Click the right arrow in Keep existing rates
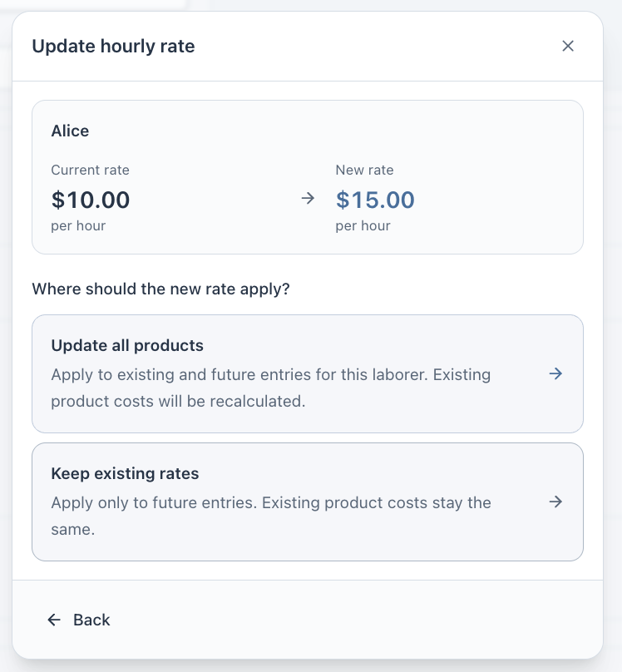Screen dimensions: 622x672 (555, 502)
